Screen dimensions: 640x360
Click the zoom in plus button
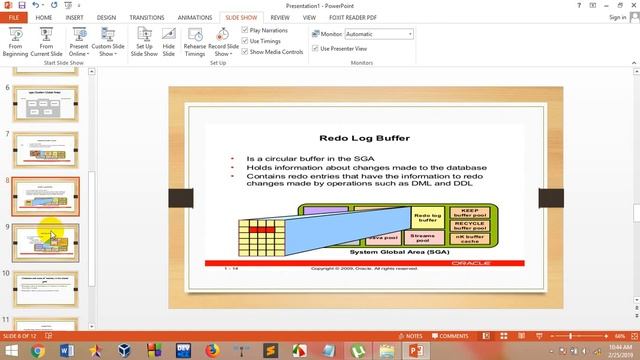pos(606,336)
